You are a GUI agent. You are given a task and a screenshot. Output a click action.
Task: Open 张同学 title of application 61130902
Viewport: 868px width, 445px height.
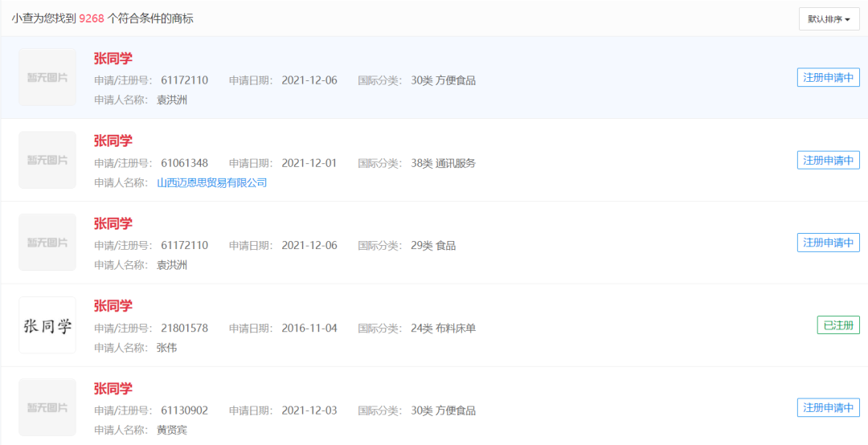pyautogui.click(x=113, y=389)
